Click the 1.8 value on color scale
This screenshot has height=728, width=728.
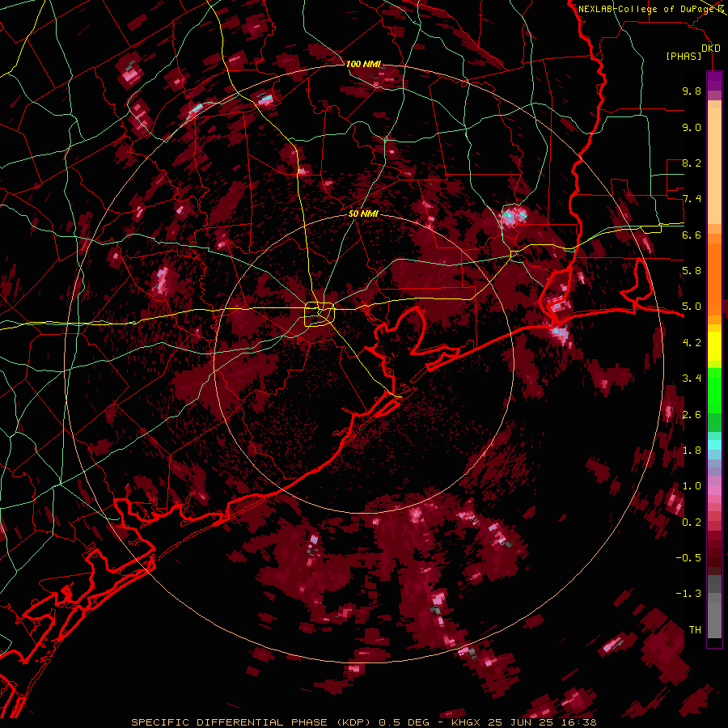point(692,451)
